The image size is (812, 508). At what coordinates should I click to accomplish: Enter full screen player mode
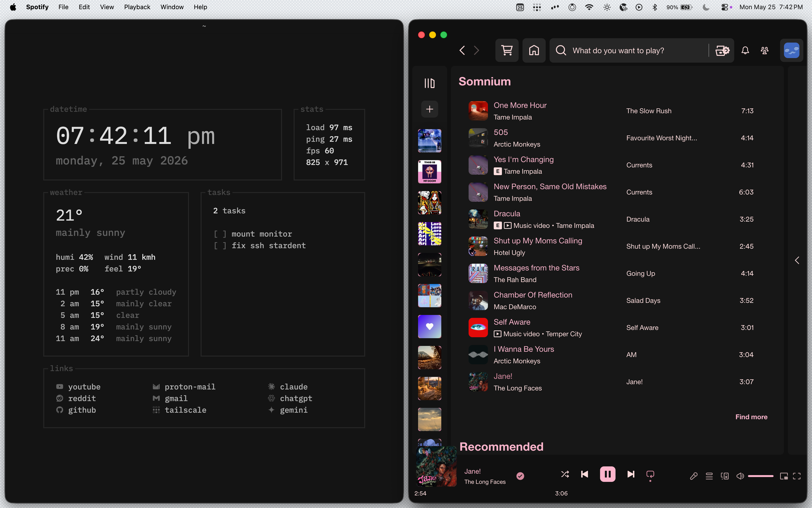coord(797,476)
